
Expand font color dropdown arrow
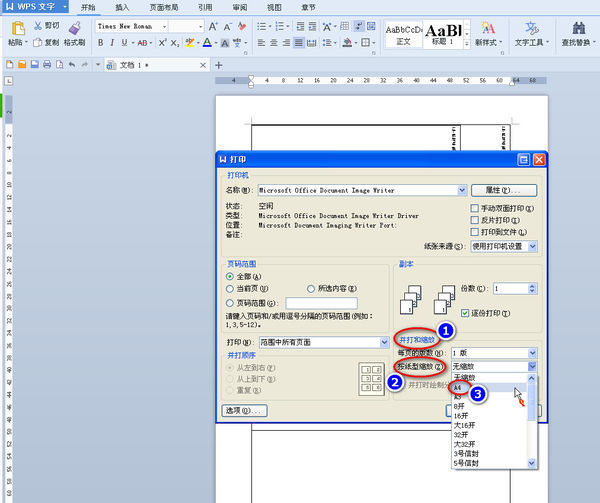(x=216, y=43)
